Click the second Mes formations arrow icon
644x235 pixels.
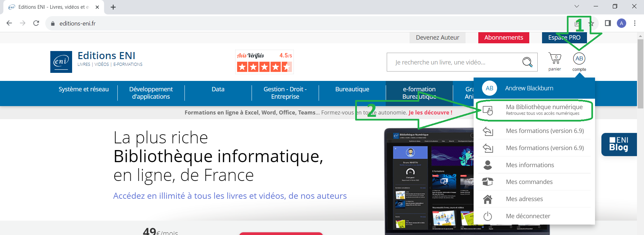click(x=488, y=148)
